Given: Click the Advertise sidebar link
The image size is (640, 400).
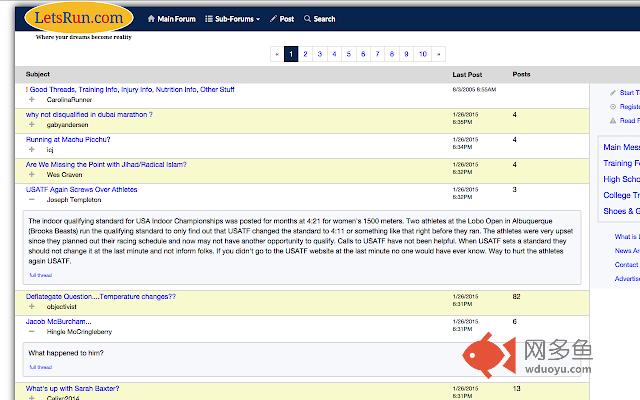Looking at the screenshot, I should (627, 278).
